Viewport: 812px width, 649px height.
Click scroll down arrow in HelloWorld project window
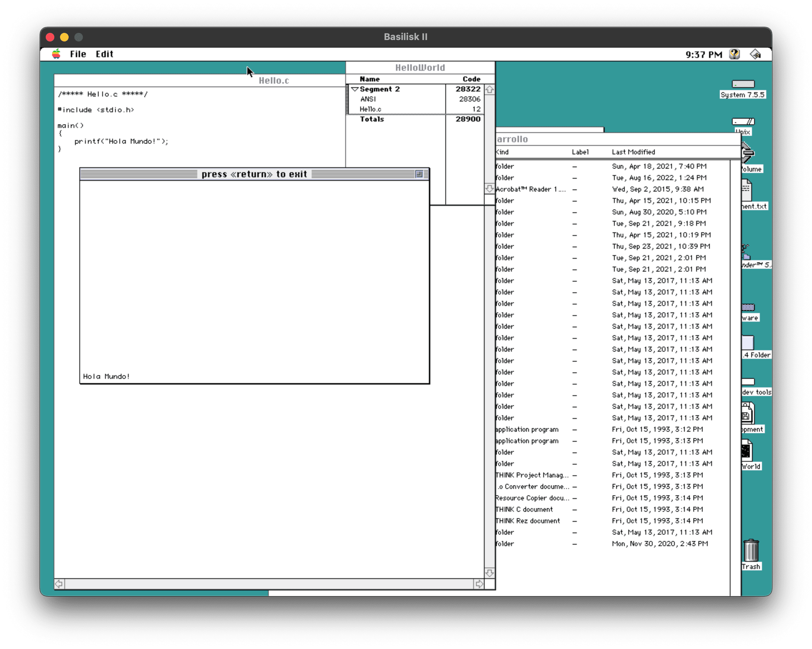[x=489, y=189]
